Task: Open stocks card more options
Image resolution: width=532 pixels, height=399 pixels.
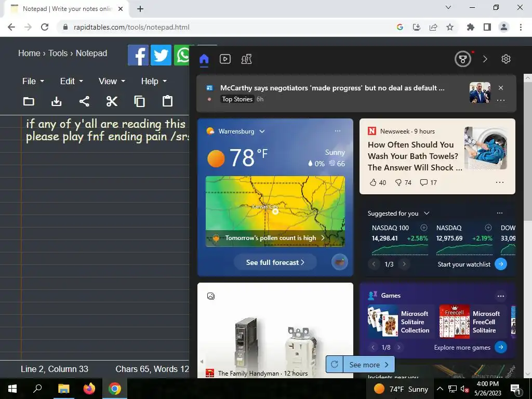Action: 500,213
